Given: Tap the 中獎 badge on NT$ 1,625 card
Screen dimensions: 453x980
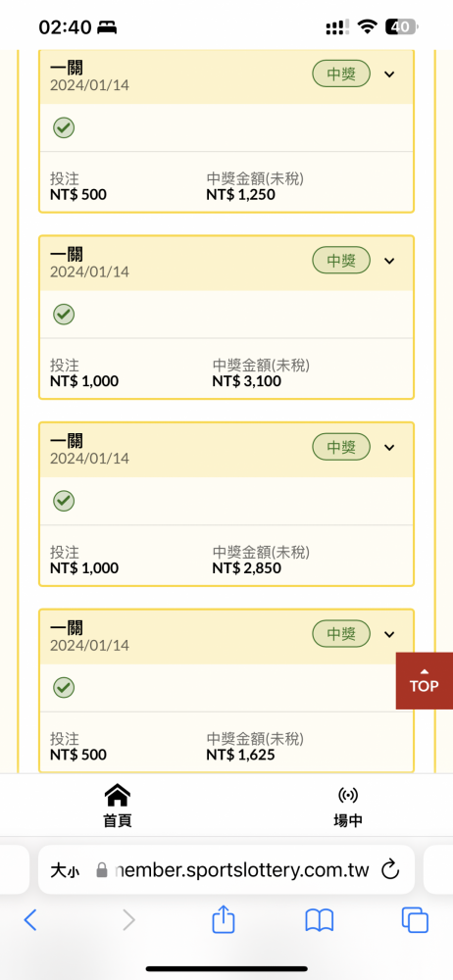Looking at the screenshot, I should click(x=341, y=634).
